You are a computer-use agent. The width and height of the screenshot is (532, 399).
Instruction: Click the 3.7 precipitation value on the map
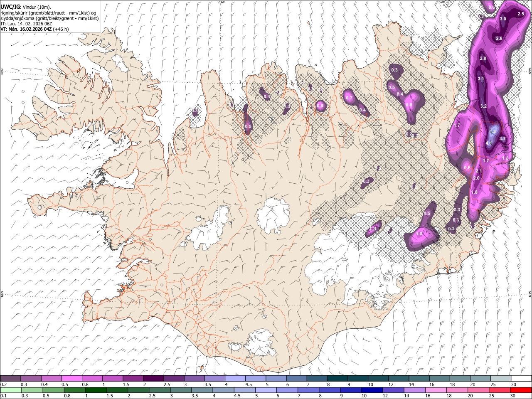click(x=502, y=139)
